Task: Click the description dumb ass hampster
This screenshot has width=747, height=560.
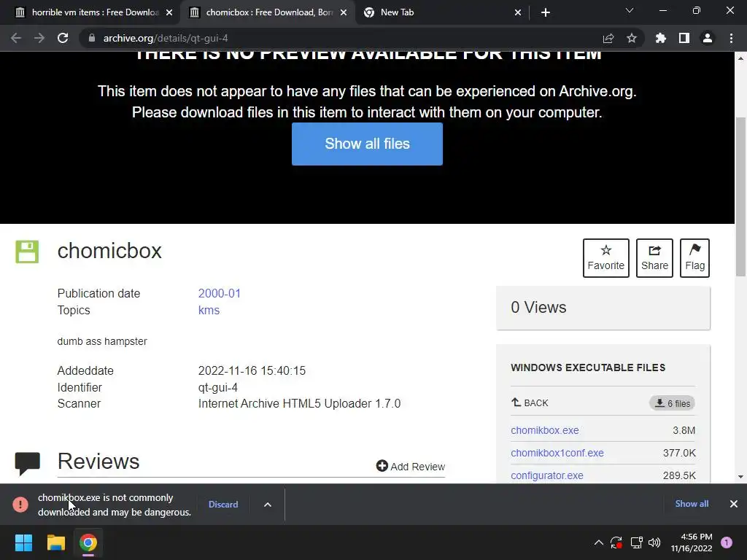Action: 102,341
